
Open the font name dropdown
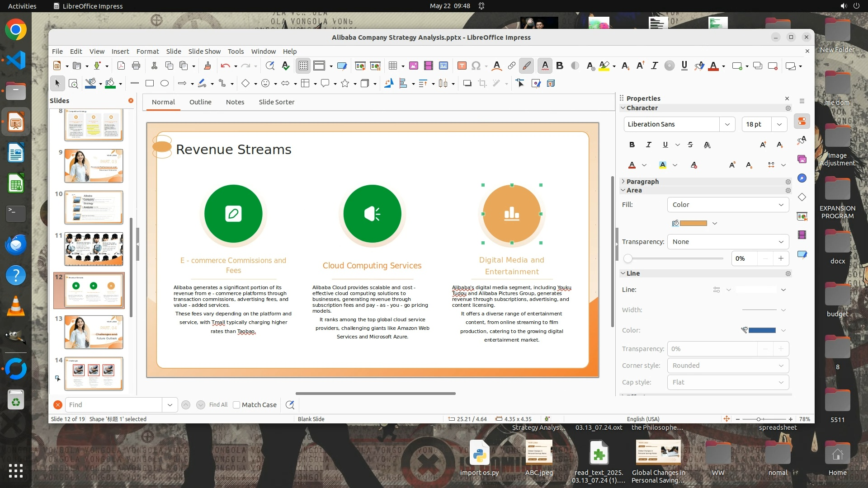pyautogui.click(x=727, y=124)
